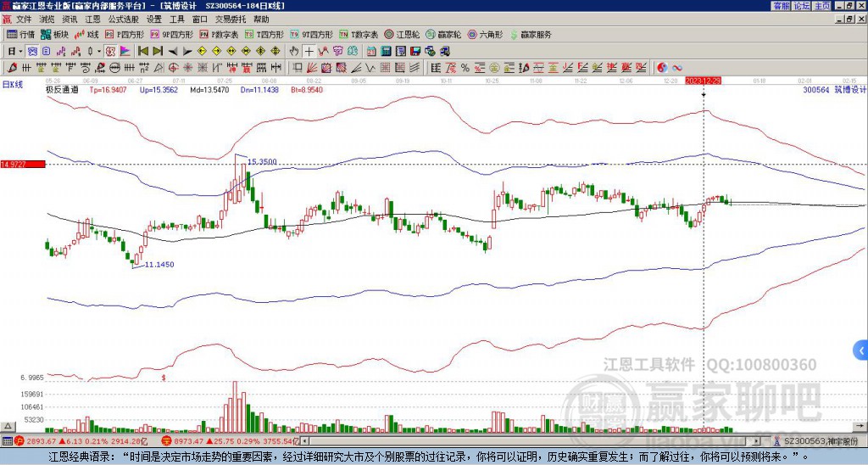The height and width of the screenshot is (465, 868).
Task: Open the 赢家轮 wheel tool
Action: click(443, 34)
